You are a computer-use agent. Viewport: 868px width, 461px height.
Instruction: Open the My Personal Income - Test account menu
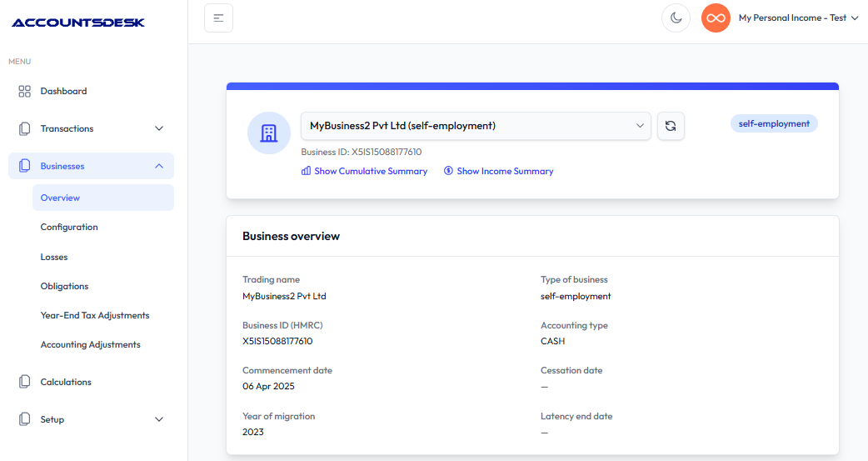(x=798, y=18)
